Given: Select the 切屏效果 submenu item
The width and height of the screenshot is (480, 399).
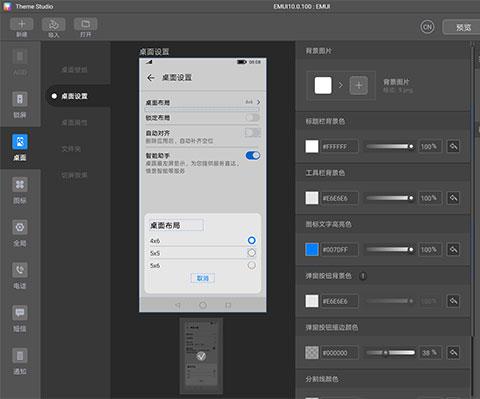Looking at the screenshot, I should click(75, 175).
